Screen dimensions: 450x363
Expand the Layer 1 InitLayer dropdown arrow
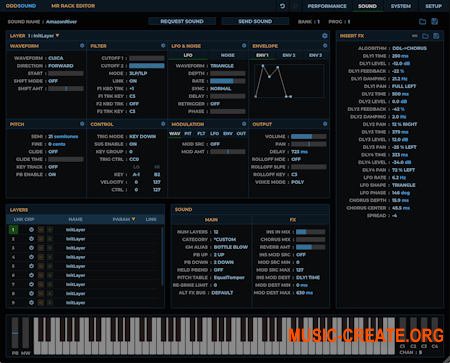[x=57, y=35]
